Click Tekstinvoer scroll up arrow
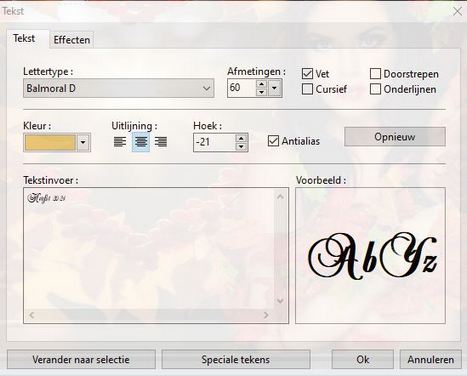 (281, 197)
